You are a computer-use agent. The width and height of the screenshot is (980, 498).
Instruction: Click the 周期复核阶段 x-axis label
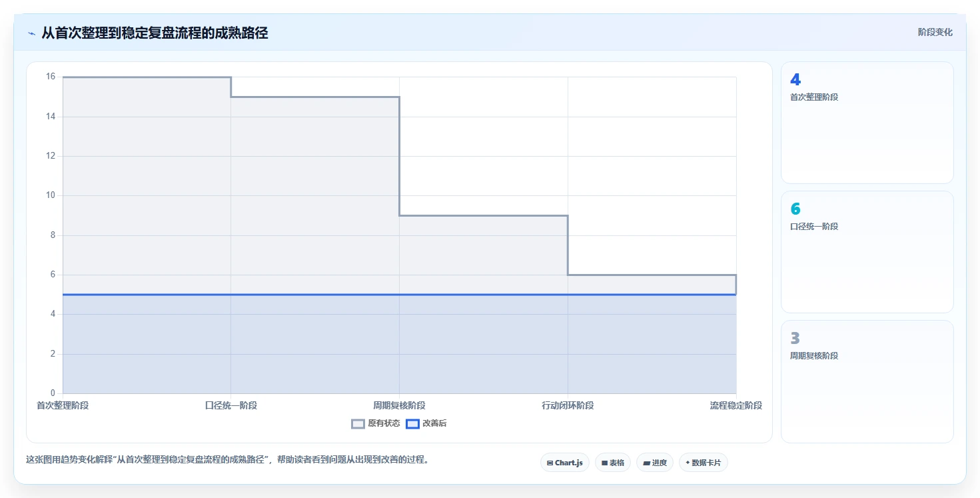(399, 405)
